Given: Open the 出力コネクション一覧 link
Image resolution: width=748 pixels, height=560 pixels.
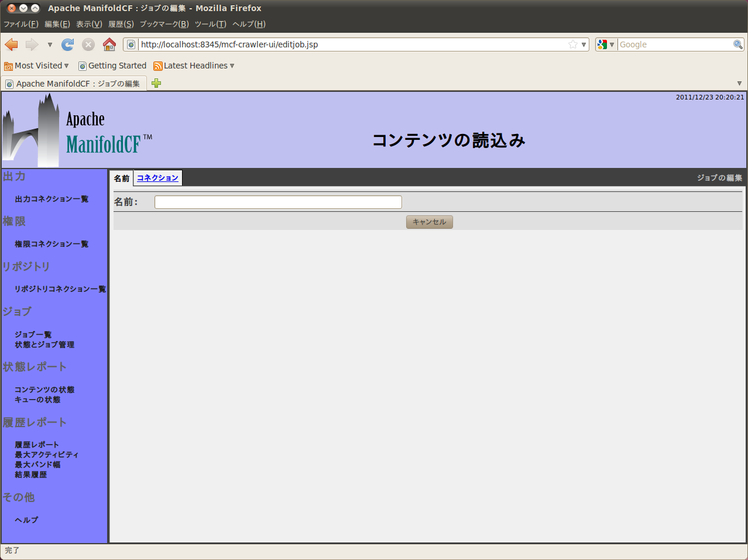Looking at the screenshot, I should (52, 199).
